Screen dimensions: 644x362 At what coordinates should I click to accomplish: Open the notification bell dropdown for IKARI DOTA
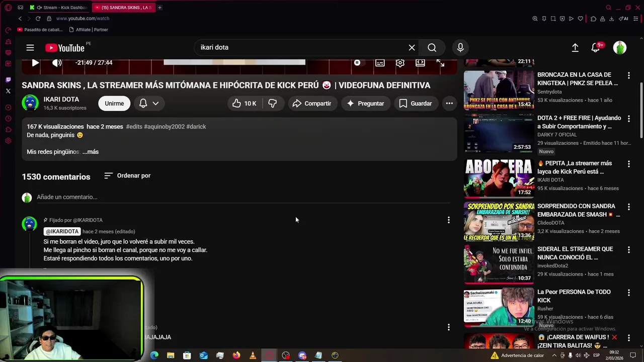[149, 104]
